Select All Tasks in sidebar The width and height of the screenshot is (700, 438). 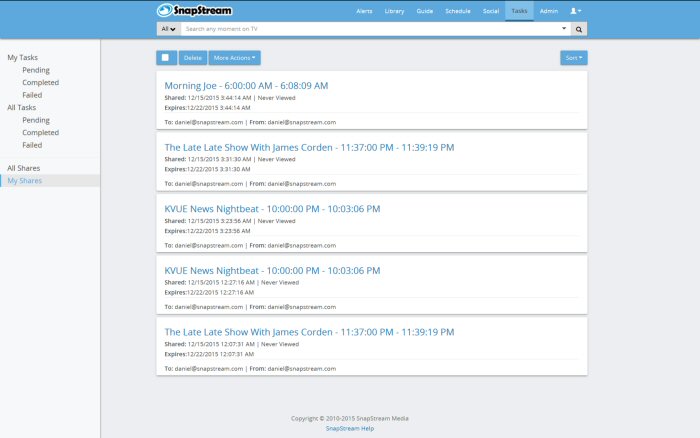point(21,108)
